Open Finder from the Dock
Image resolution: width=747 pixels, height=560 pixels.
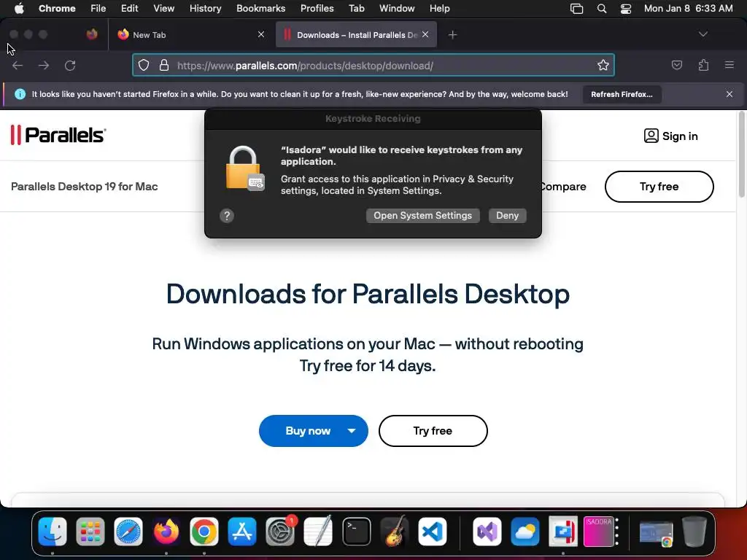point(53,532)
